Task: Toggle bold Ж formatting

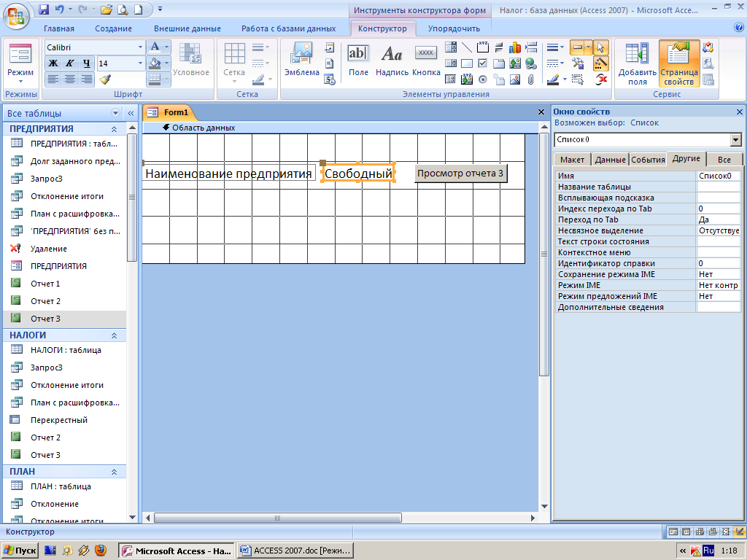Action: click(x=53, y=63)
